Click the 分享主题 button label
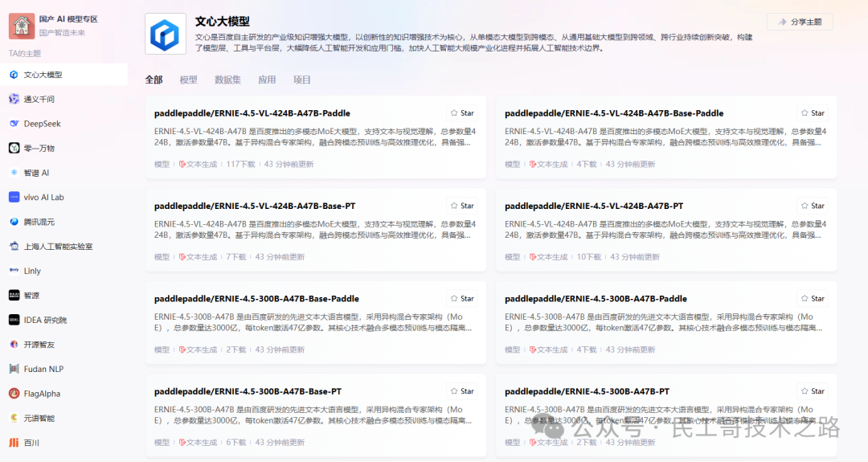The width and height of the screenshot is (868, 462). coord(806,22)
